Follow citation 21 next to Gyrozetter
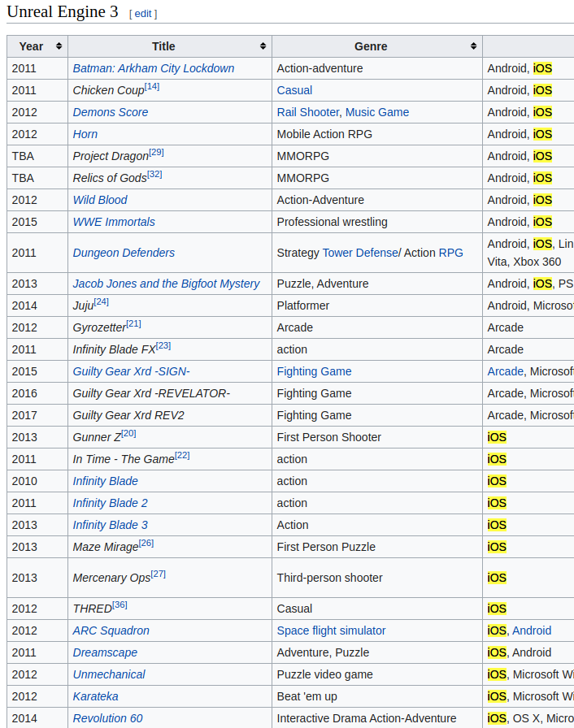The height and width of the screenshot is (728, 574). tap(134, 323)
